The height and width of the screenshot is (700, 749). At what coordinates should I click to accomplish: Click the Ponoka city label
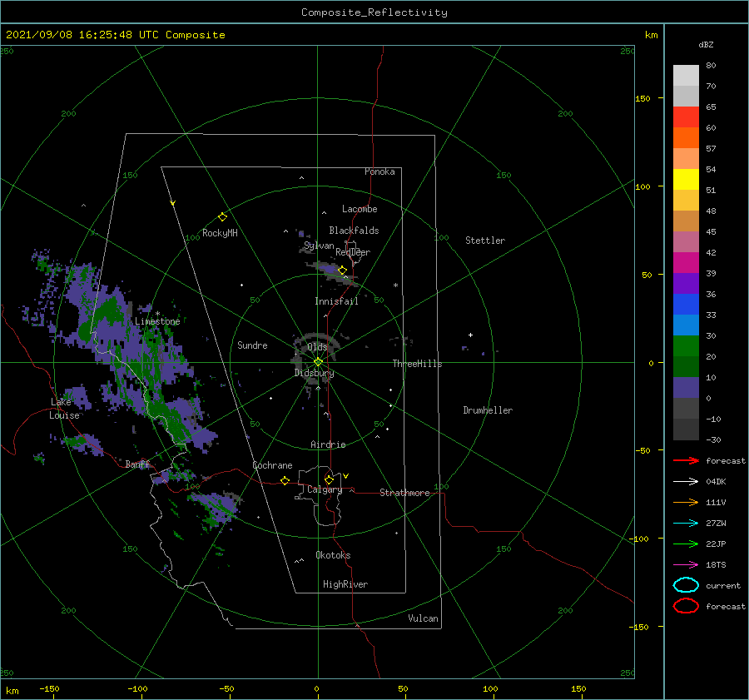point(379,171)
